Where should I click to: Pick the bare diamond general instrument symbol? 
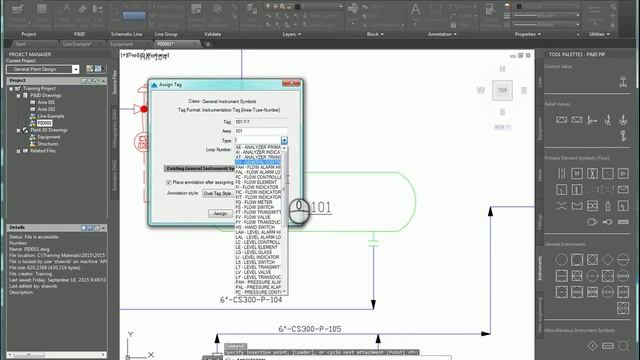608,260
